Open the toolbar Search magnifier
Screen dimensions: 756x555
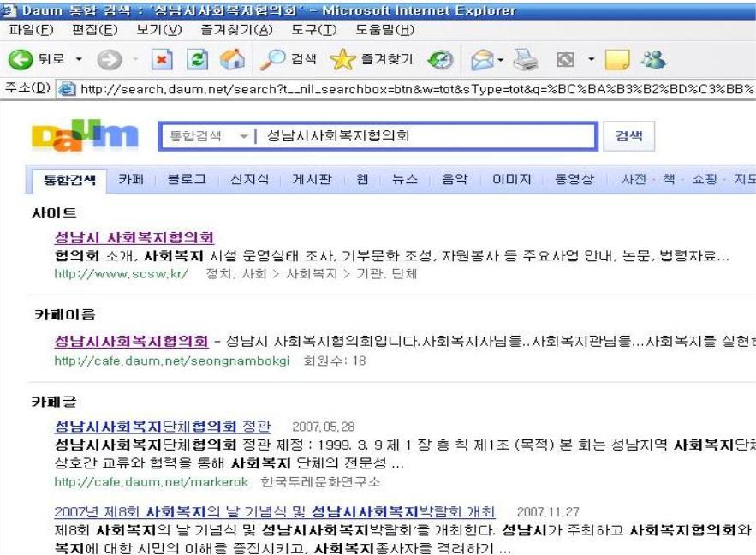tap(272, 60)
